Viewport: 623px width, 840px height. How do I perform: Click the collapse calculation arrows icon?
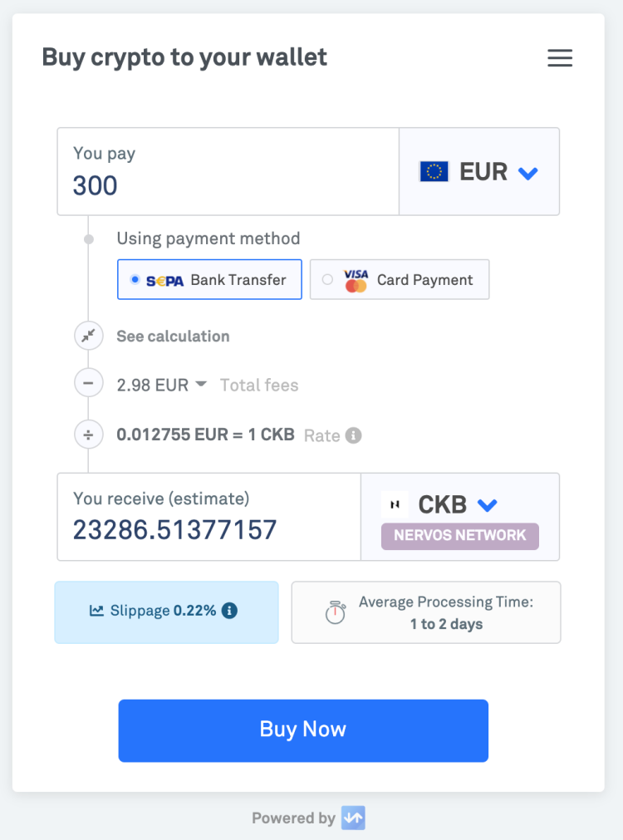click(x=89, y=336)
